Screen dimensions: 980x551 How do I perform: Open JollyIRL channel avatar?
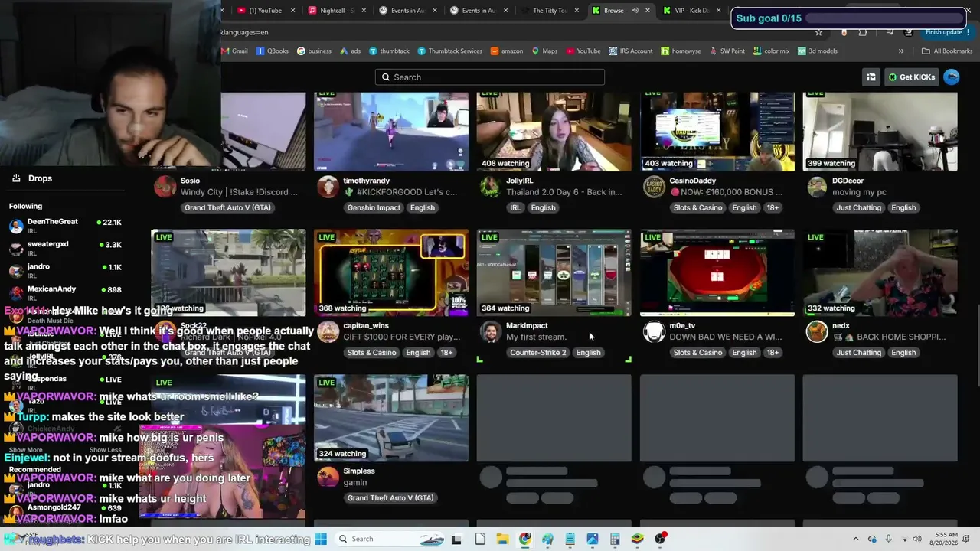(491, 187)
